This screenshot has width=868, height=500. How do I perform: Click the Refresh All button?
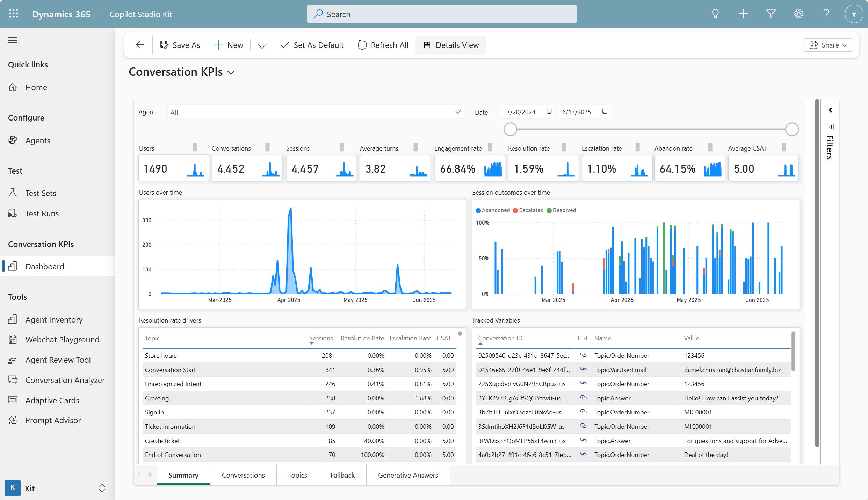tap(383, 45)
